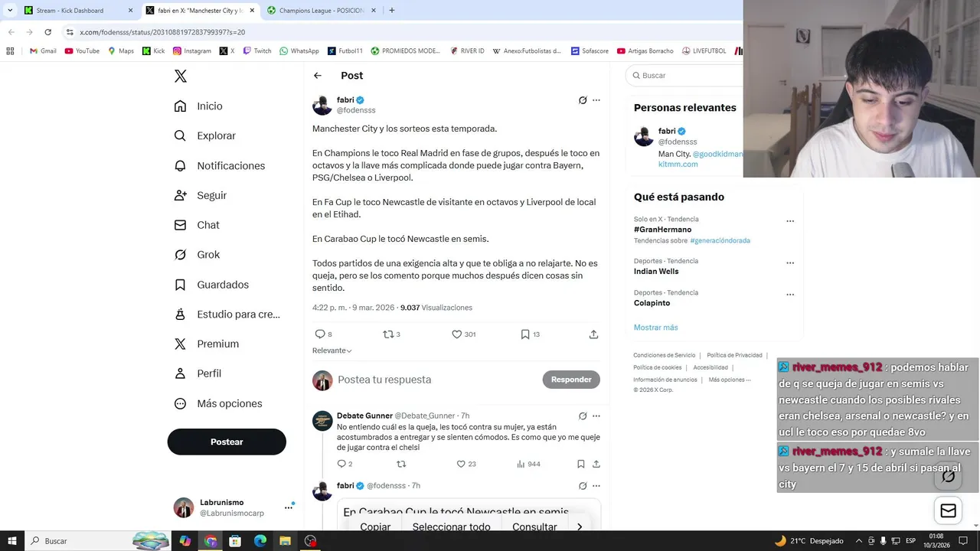Show hidden system tray icons
980x551 pixels.
click(x=858, y=541)
